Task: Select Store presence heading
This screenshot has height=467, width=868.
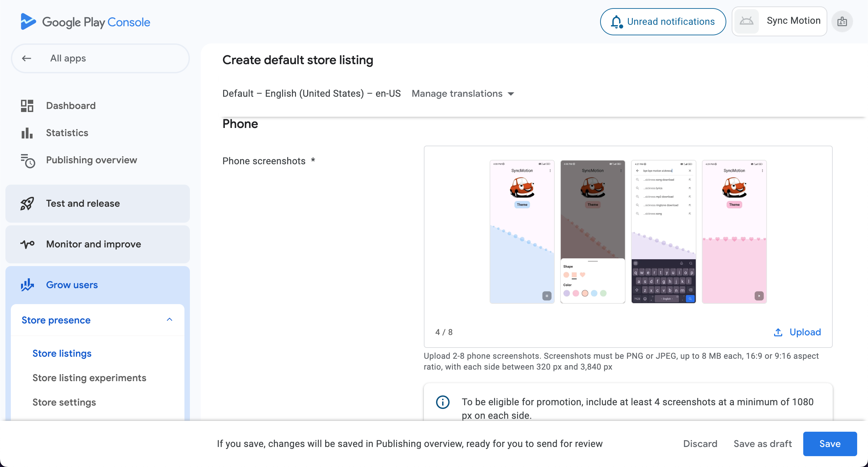Action: [x=56, y=320]
